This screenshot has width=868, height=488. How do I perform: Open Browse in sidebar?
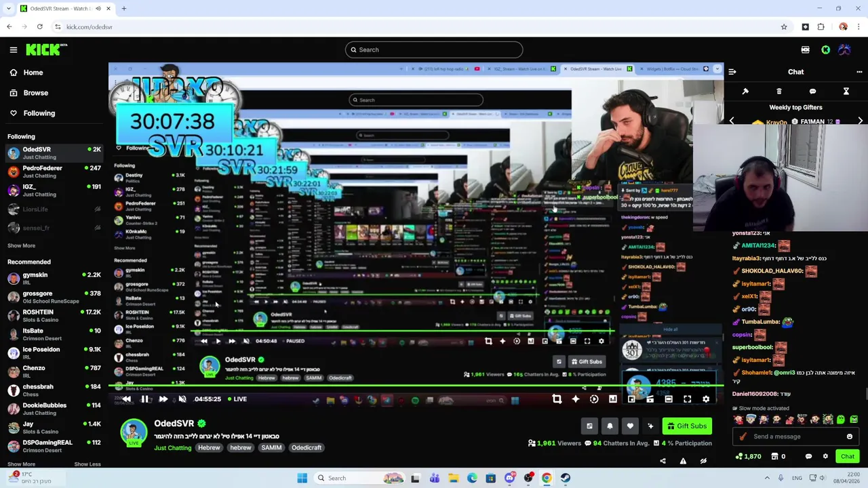28,93
